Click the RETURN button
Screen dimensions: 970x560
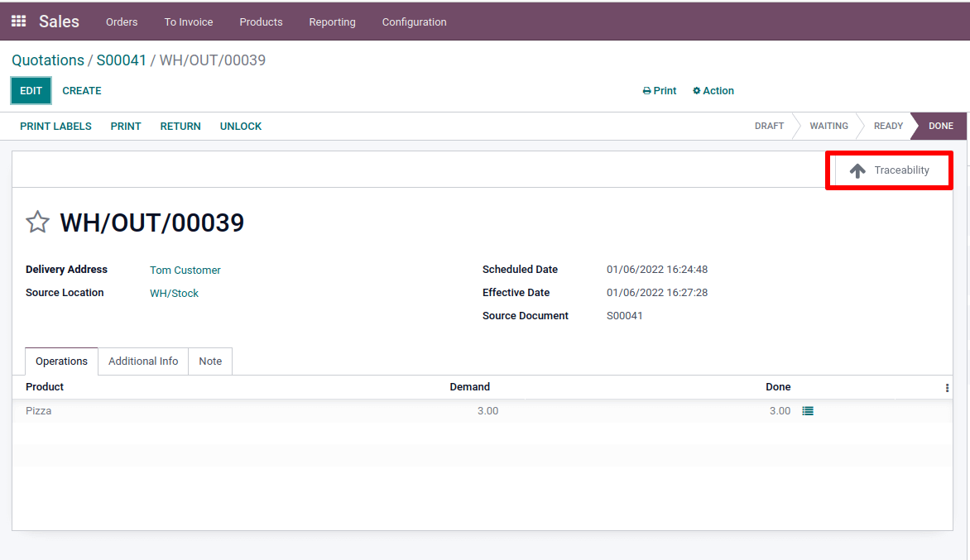point(180,126)
